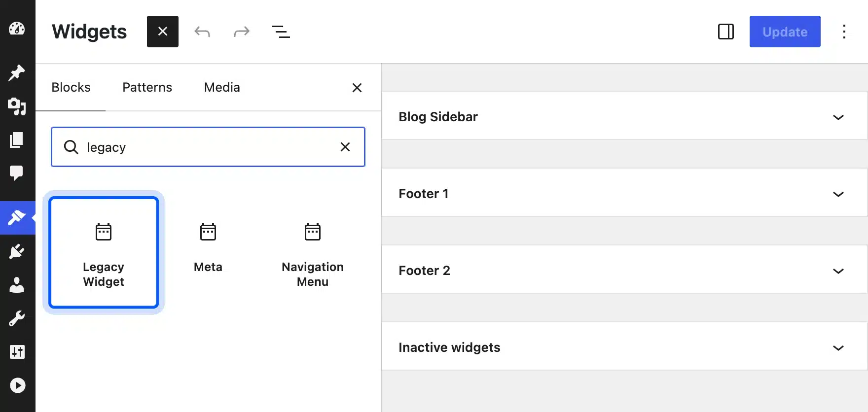The width and height of the screenshot is (868, 412).
Task: Close the inserter panel
Action: (357, 88)
